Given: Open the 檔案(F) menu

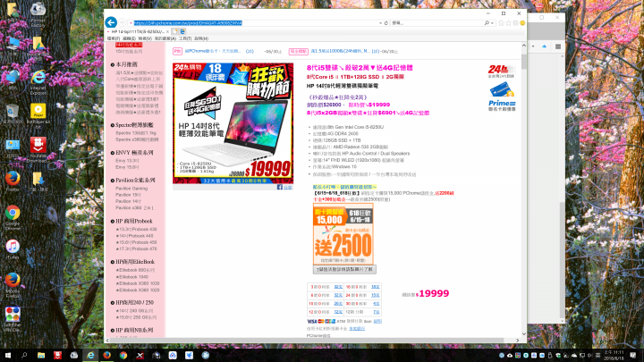Looking at the screenshot, I should tap(114, 38).
